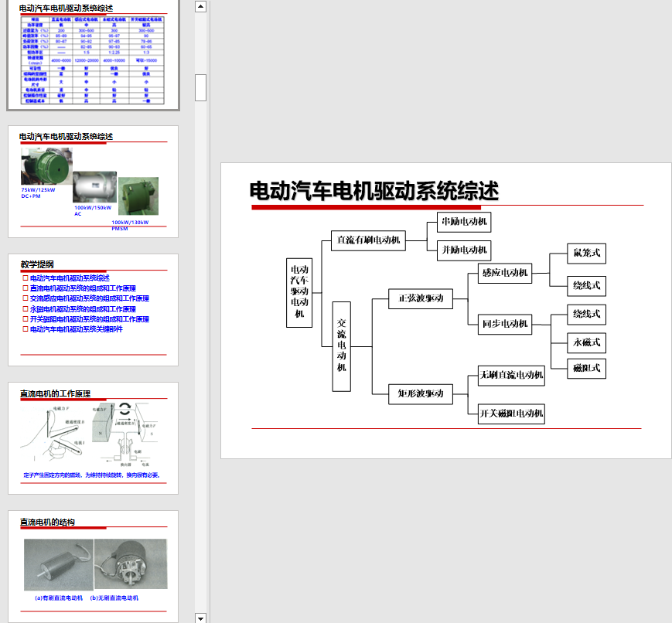Select the 永磁式 box

point(587,342)
